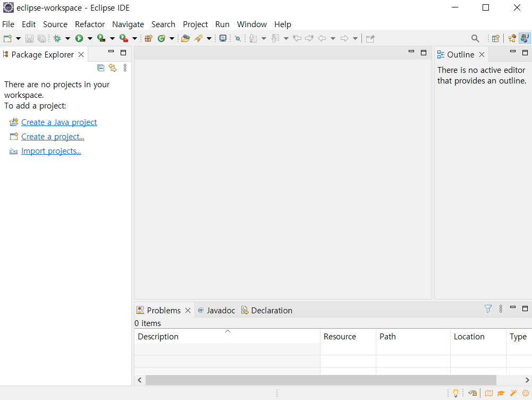Click the Save All icon
Screen dimensions: 532x400
click(x=41, y=38)
